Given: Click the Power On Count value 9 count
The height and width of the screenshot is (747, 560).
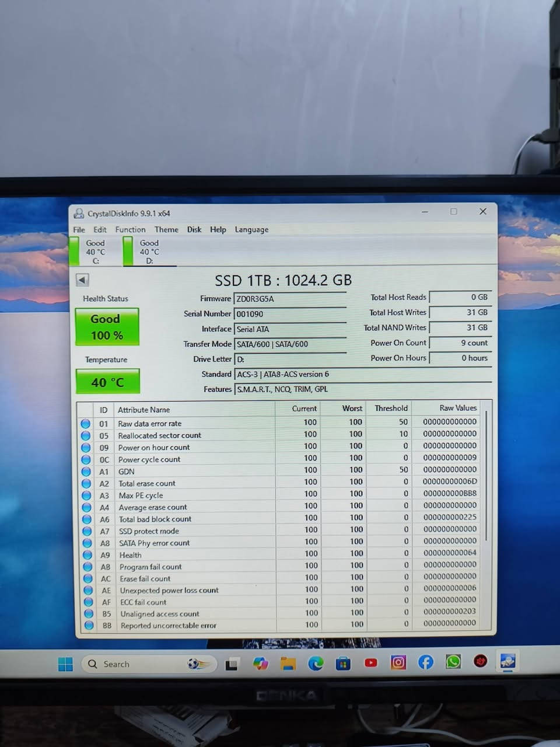Looking at the screenshot, I should (x=460, y=343).
